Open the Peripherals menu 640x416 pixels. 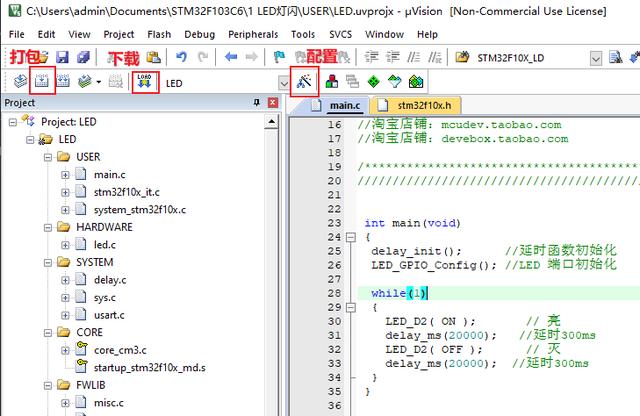coord(253,34)
